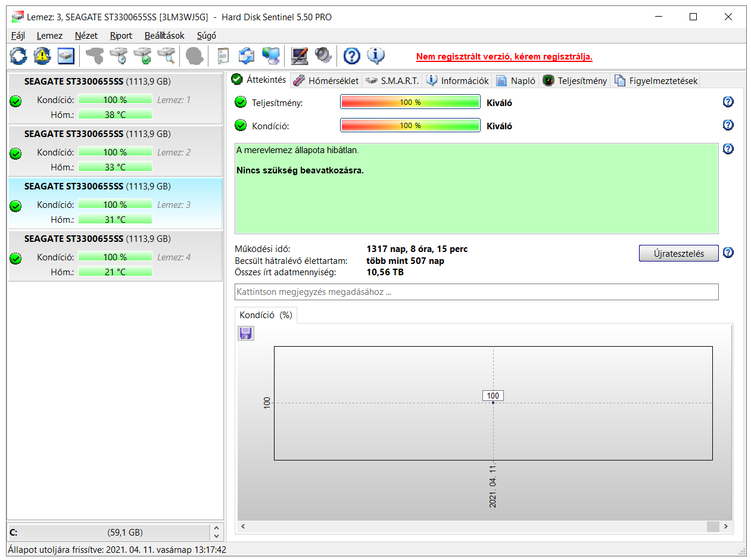The height and width of the screenshot is (560, 751).
Task: Click the disk with green checkmark icon
Action: coord(142,56)
